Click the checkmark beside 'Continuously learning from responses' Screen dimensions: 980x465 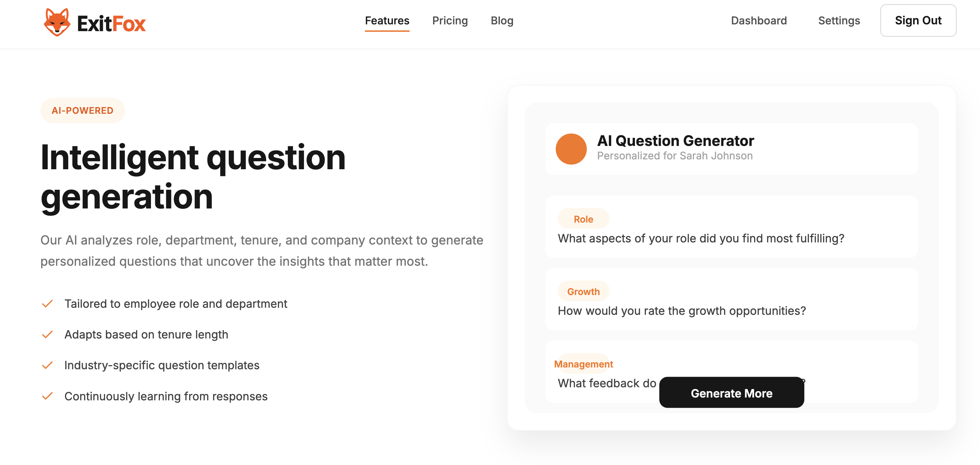[x=48, y=396]
